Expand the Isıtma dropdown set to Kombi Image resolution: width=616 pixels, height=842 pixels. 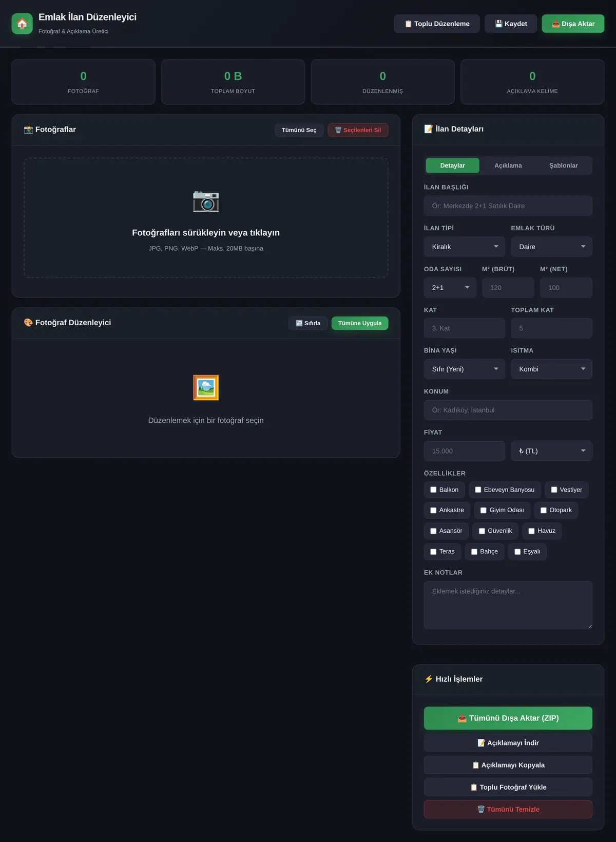(x=551, y=369)
